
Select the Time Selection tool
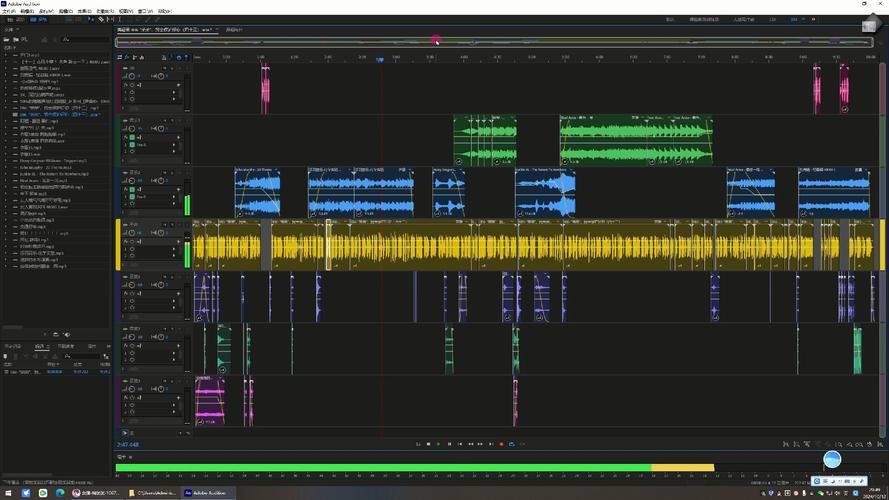pos(119,19)
